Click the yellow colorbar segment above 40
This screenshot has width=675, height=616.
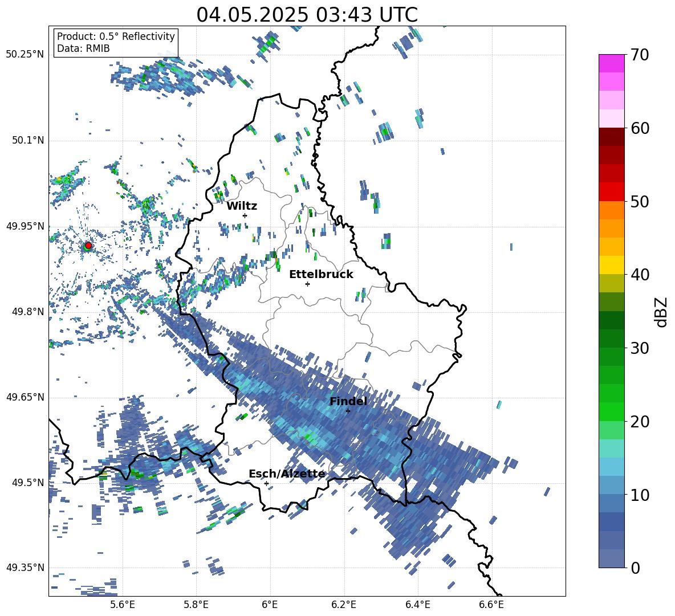tap(611, 265)
